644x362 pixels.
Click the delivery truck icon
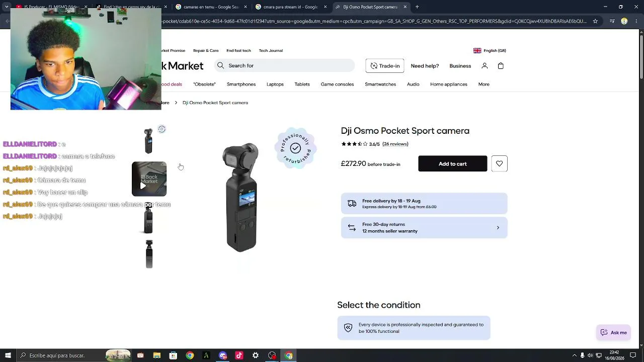352,204
